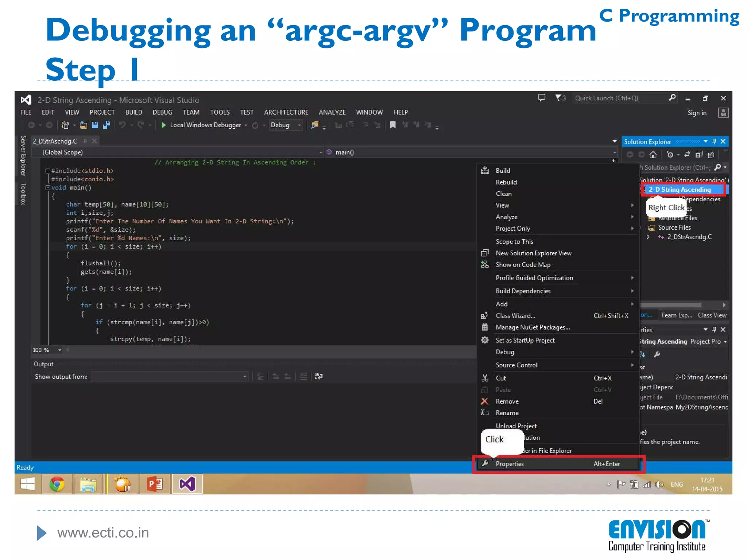Image resolution: width=747 pixels, height=560 pixels.
Task: Click the Quick Launch magnifier icon
Action: click(x=672, y=98)
